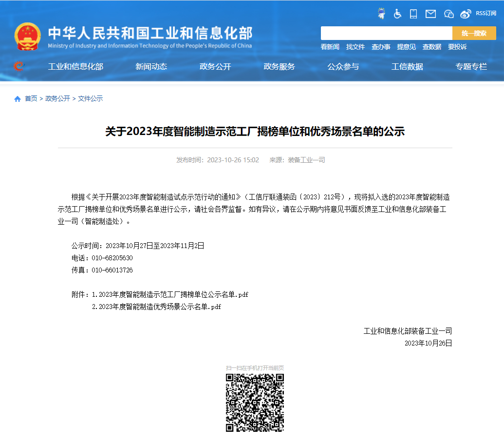
Task: Click the robot assistant icon
Action: [x=381, y=13]
